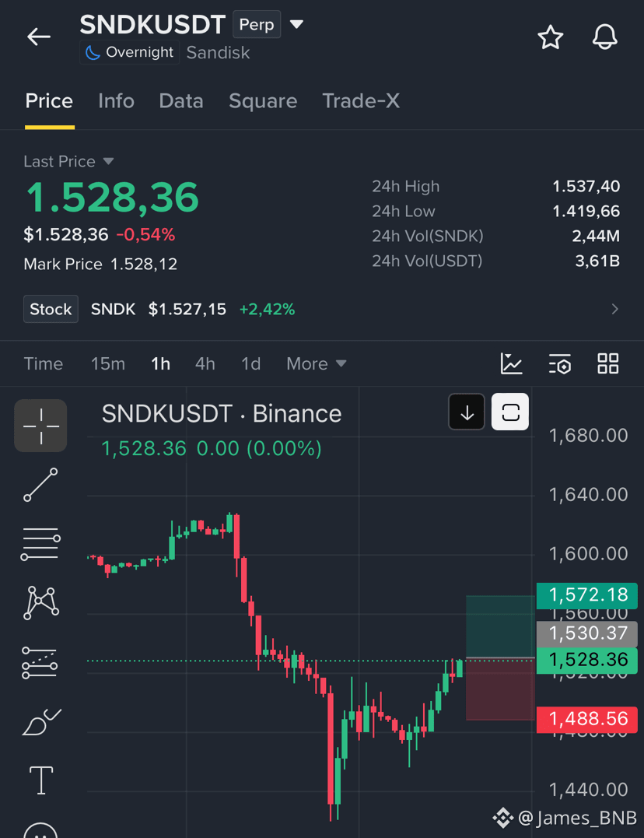Tap the SNDKUSDT · Binance chart title

[x=221, y=414]
